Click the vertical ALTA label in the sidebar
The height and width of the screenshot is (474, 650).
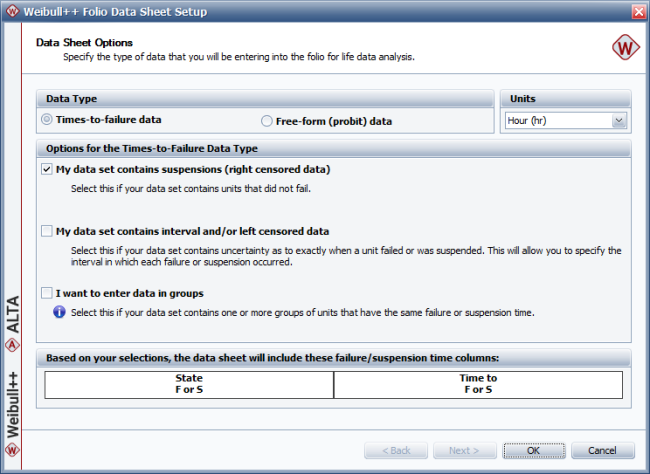[x=12, y=313]
